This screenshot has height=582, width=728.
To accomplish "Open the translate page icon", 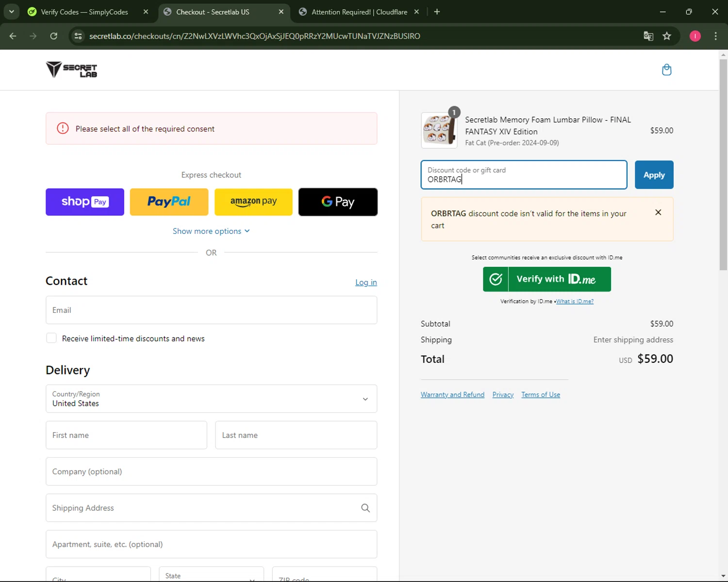I will [648, 36].
